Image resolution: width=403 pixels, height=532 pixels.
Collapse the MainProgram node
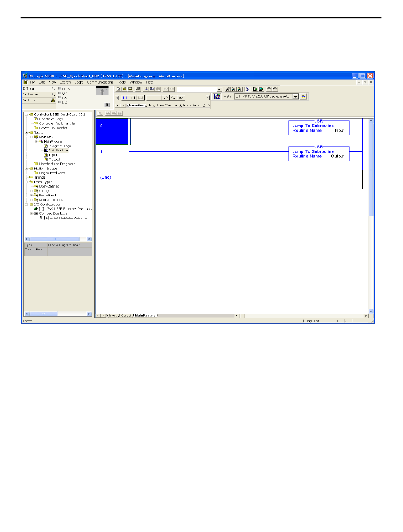36,141
